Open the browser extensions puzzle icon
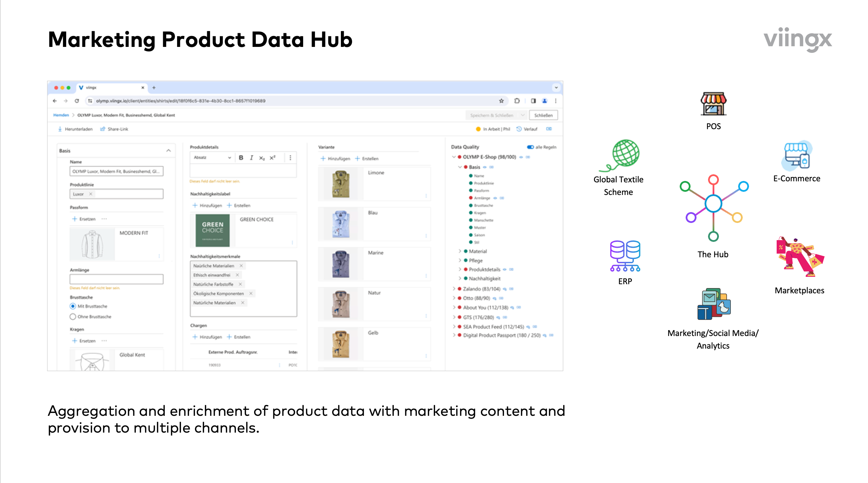 pyautogui.click(x=517, y=101)
